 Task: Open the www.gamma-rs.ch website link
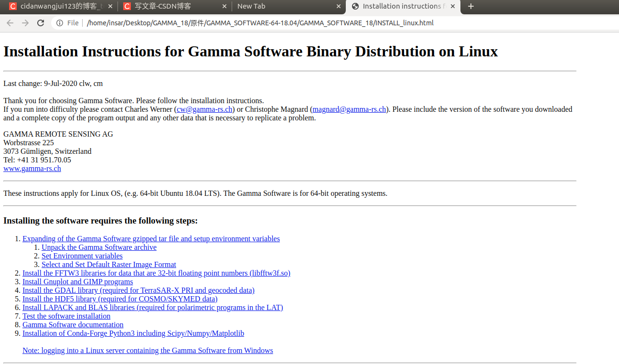(32, 168)
